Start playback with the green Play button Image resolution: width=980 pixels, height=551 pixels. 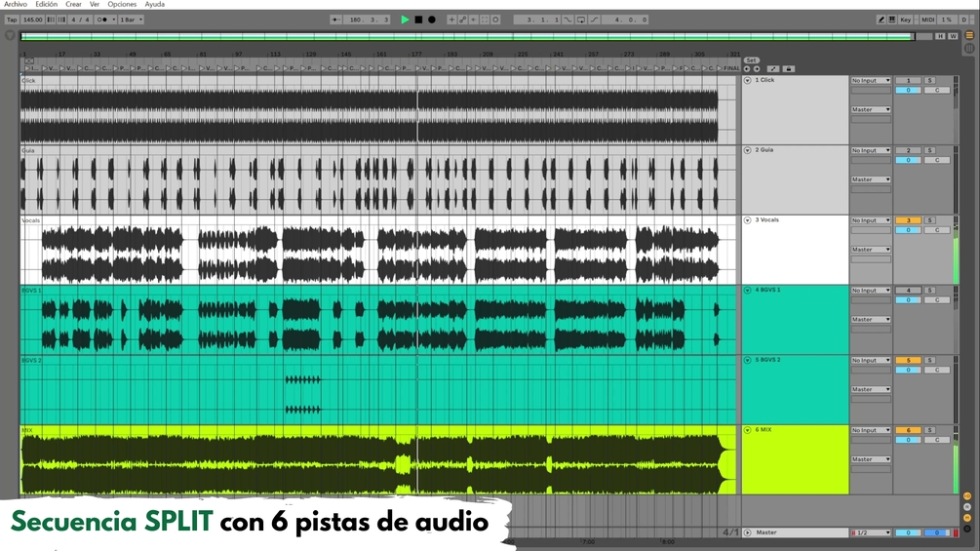[x=405, y=20]
